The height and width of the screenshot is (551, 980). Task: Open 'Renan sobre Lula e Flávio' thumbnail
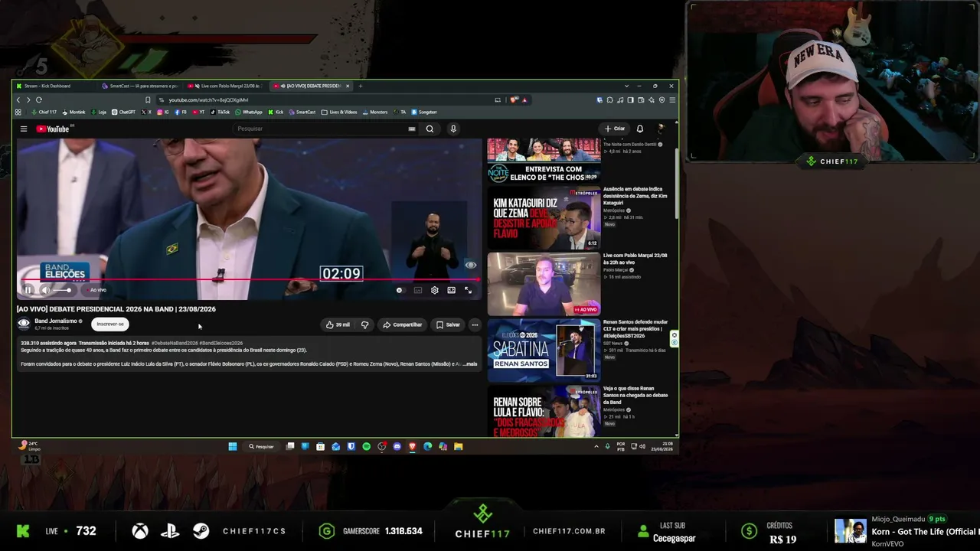544,410
